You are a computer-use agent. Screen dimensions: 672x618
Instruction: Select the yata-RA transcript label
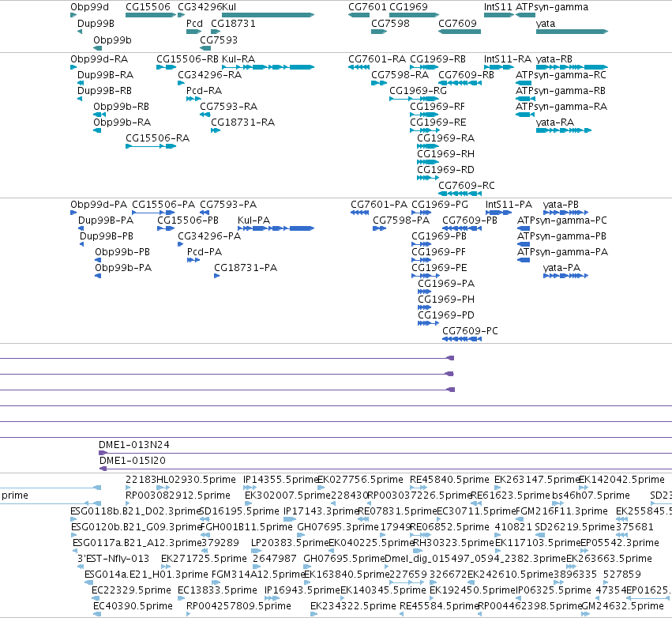[555, 122]
